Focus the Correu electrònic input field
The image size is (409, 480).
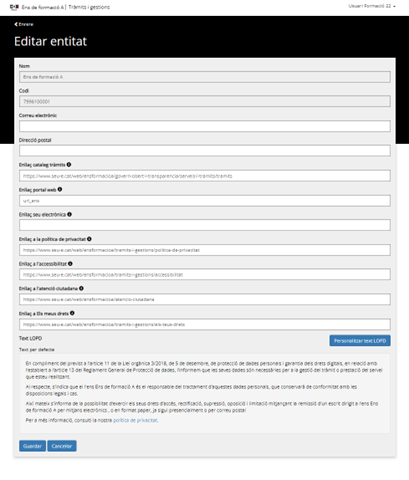coord(205,126)
